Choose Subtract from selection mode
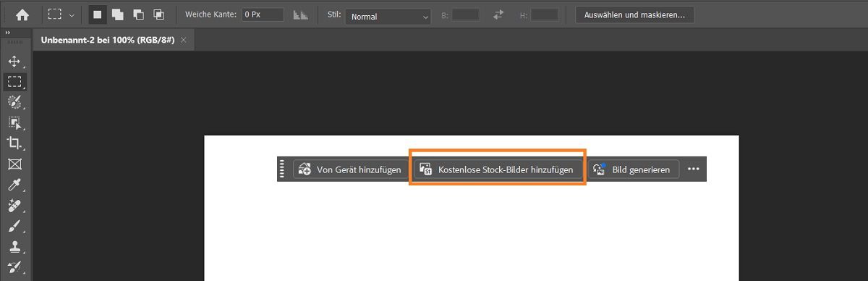Viewport: 868px width, 281px height. [137, 15]
